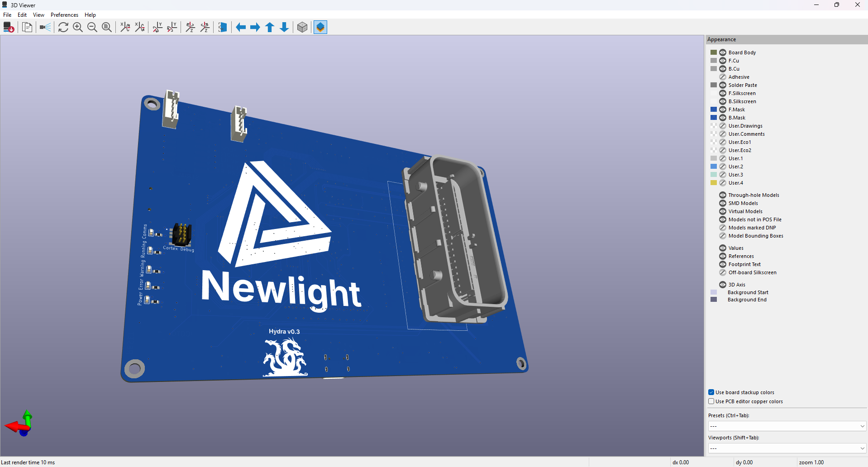Click the Background End color swatch
Image resolution: width=868 pixels, height=467 pixels.
tap(714, 300)
